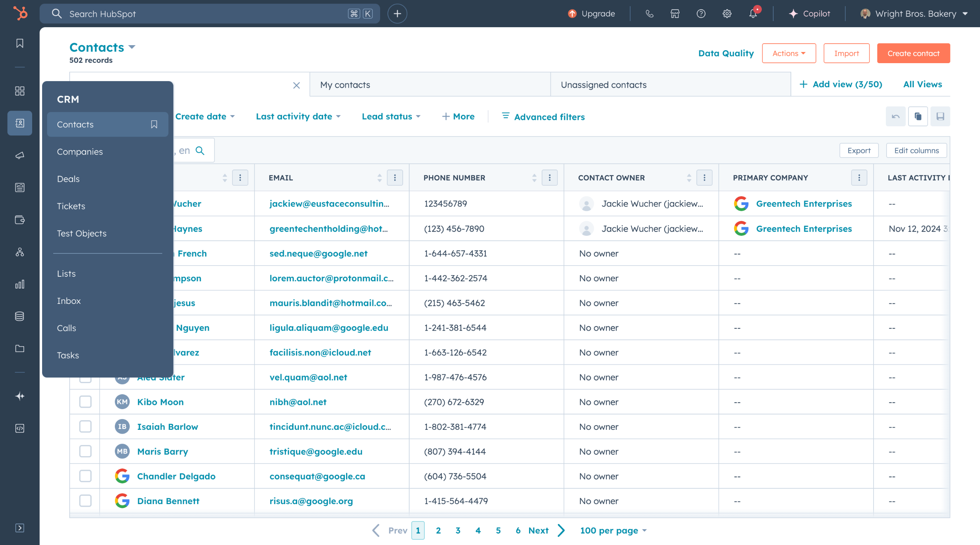Image resolution: width=980 pixels, height=545 pixels.
Task: Open Marketing megaphone icon in sidebar
Action: 20,155
